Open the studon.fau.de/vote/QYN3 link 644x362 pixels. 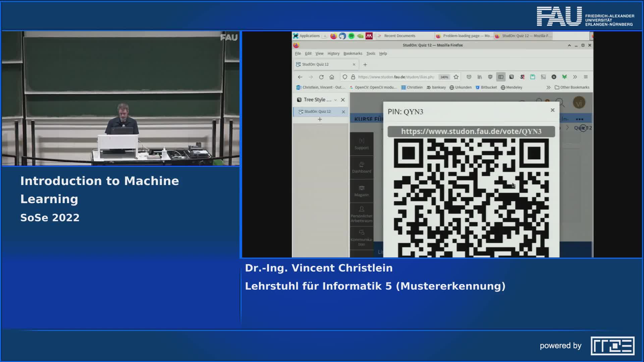(471, 132)
